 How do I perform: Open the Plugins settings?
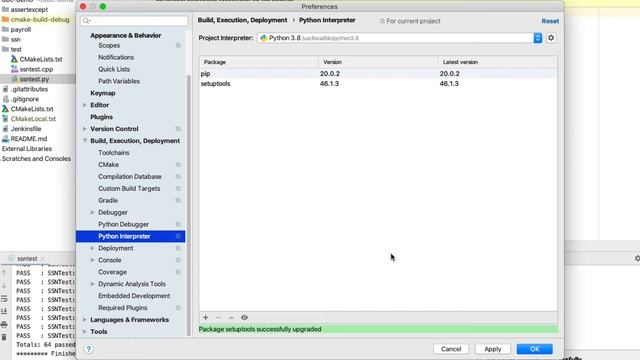[x=101, y=117]
